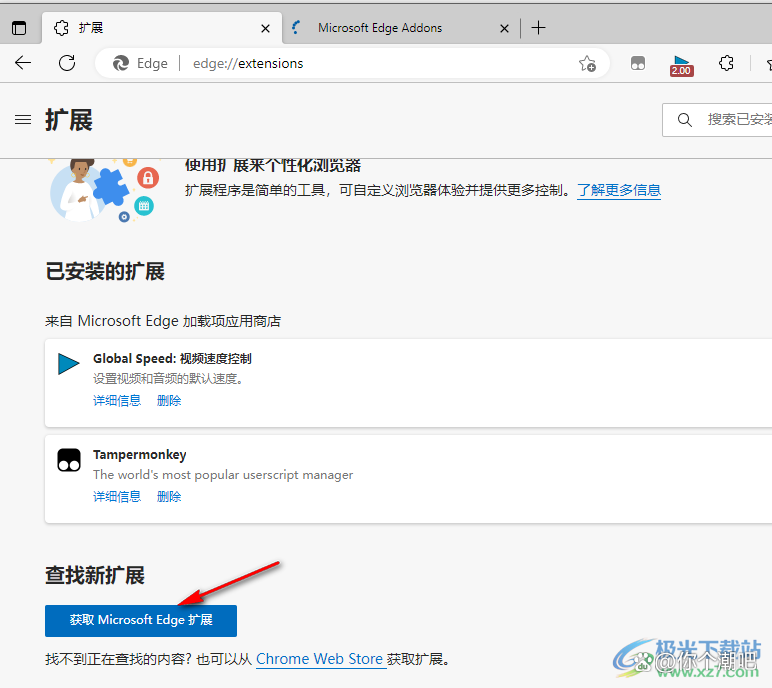Viewport: 772px width, 688px height.
Task: Open 详细信息 for Tampermonkey
Action: pos(117,496)
